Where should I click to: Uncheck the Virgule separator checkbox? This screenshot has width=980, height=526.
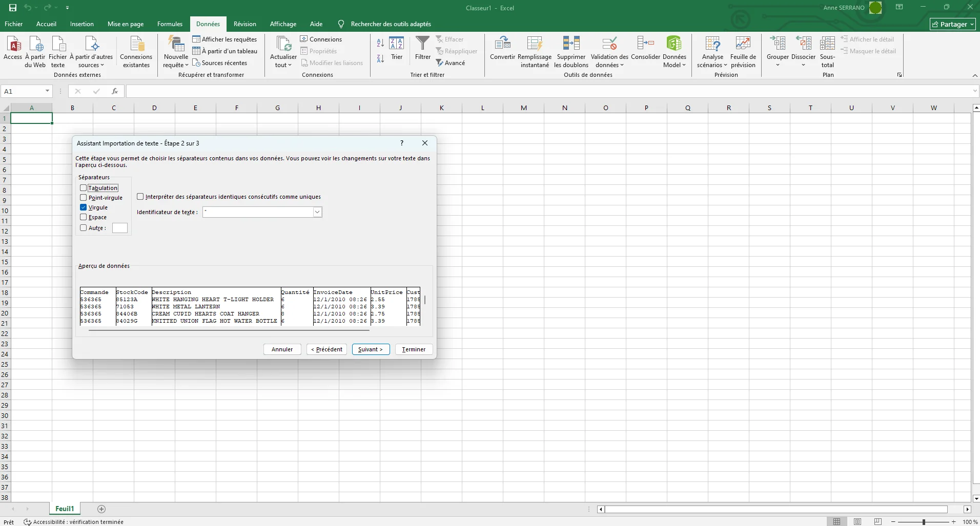(x=83, y=207)
